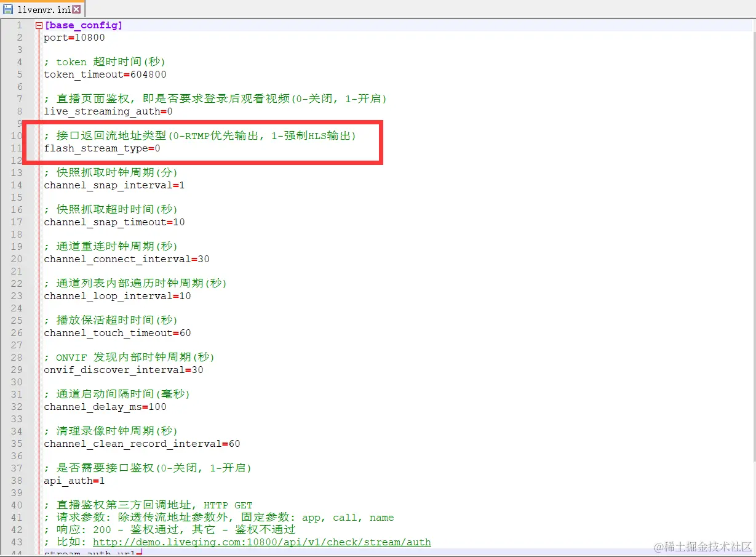Image resolution: width=756 pixels, height=557 pixels.
Task: Close the livenvr.ini tab
Action: (76, 9)
